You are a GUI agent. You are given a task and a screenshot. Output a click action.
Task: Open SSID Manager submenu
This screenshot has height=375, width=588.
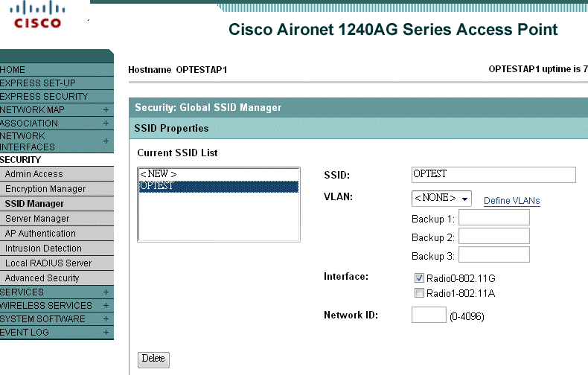(34, 204)
